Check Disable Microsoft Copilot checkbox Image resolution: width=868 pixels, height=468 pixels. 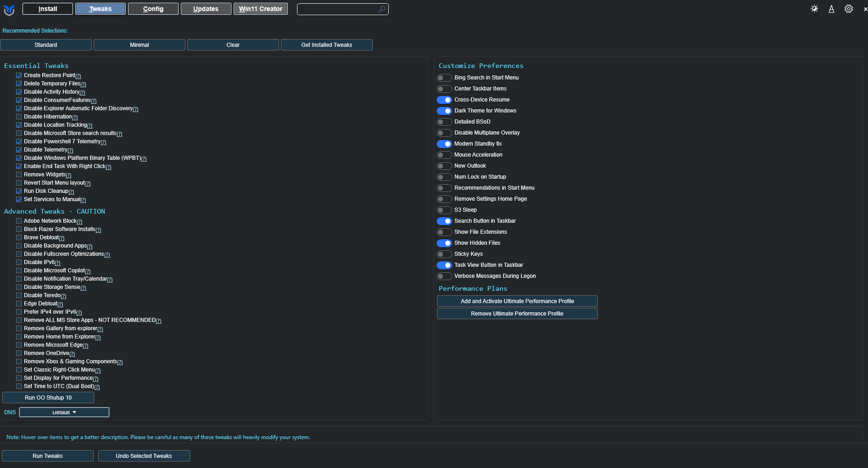pyautogui.click(x=19, y=271)
